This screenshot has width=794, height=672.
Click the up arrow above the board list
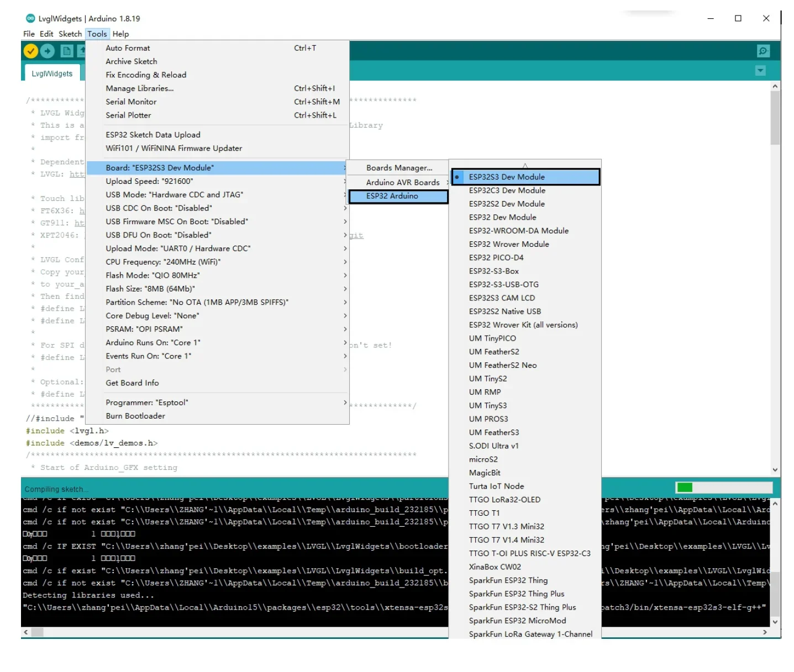(525, 165)
